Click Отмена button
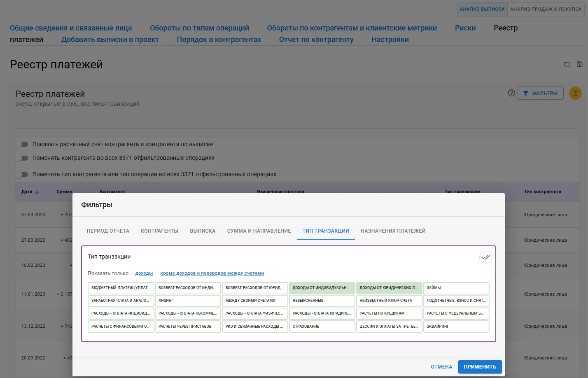 click(x=441, y=367)
